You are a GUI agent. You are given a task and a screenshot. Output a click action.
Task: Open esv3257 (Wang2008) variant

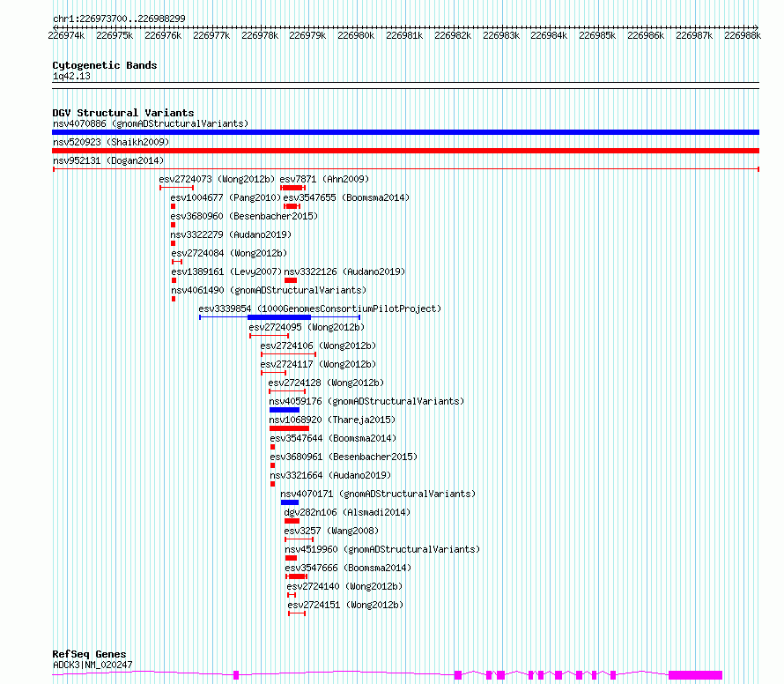pos(331,531)
